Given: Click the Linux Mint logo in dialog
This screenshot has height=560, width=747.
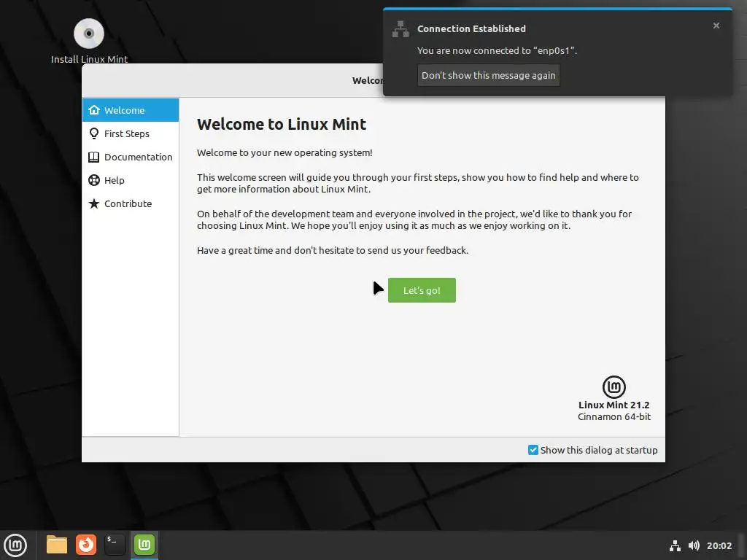Looking at the screenshot, I should pos(614,386).
